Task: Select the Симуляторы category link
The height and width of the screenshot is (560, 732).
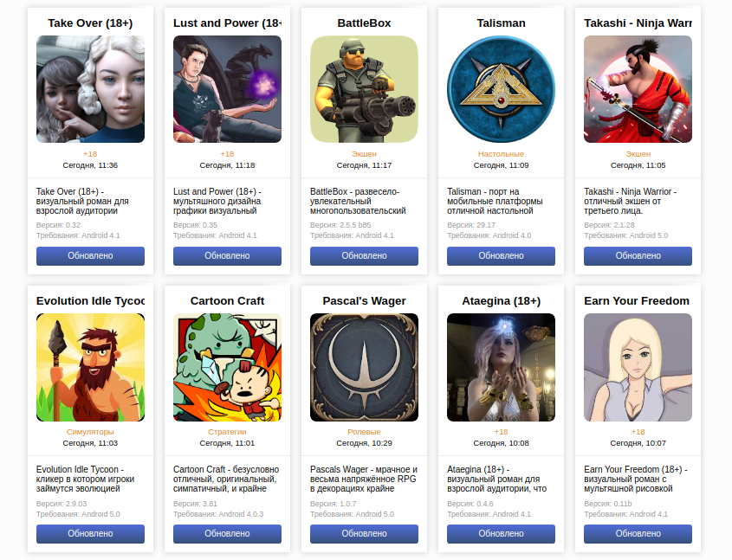Action: tap(90, 432)
